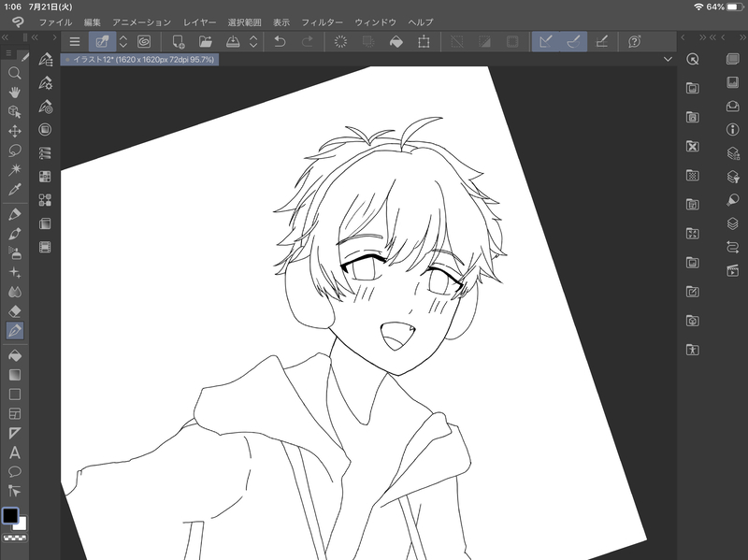Open the ファイル menu
748x560 pixels.
tap(55, 22)
